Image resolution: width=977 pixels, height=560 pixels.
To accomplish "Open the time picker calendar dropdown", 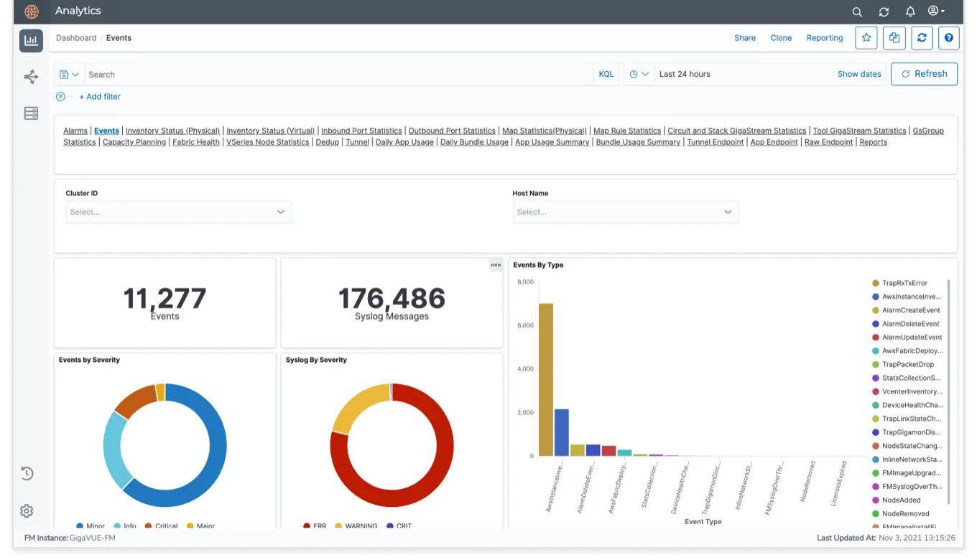I will tap(639, 74).
